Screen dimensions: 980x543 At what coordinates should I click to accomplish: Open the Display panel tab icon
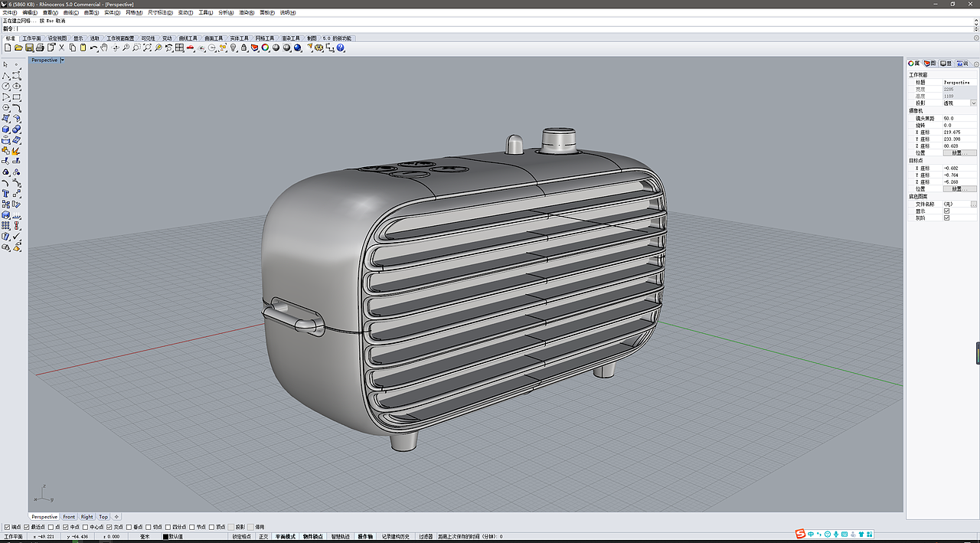(946, 63)
